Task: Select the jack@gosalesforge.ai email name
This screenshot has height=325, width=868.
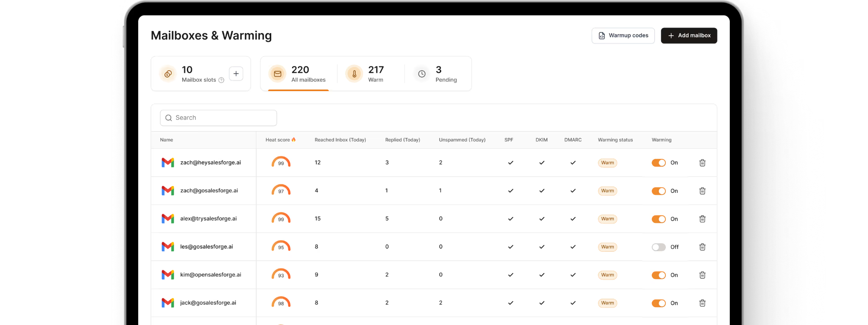Action: click(x=208, y=303)
